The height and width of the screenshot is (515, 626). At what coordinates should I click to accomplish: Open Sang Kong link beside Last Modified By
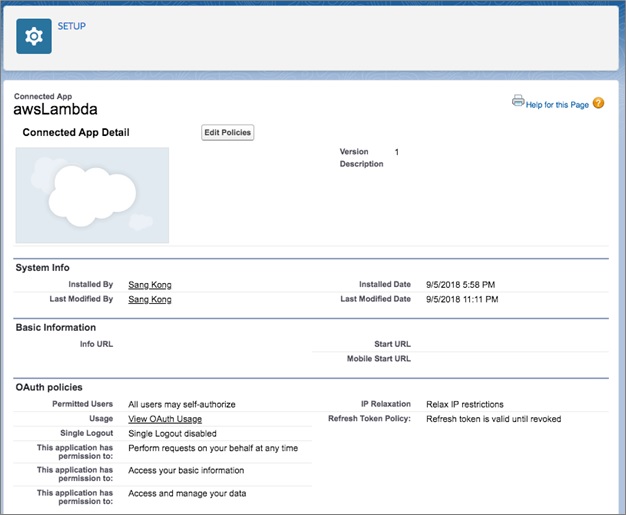tap(150, 299)
